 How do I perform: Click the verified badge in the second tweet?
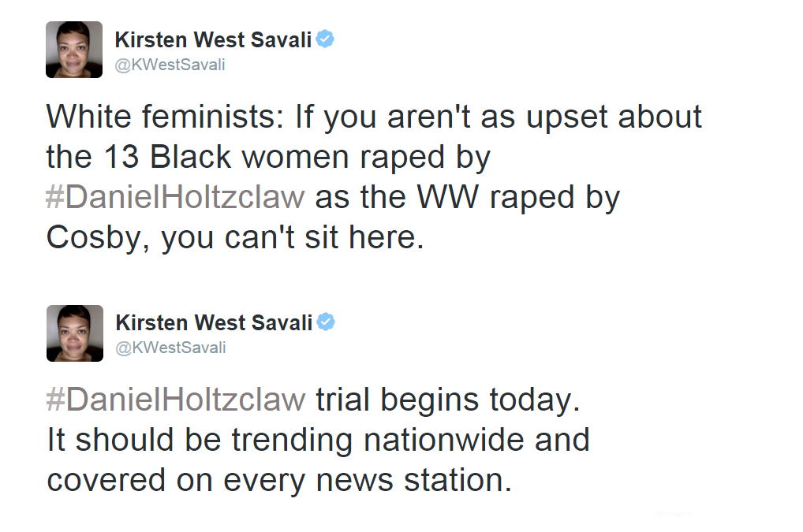click(x=326, y=322)
